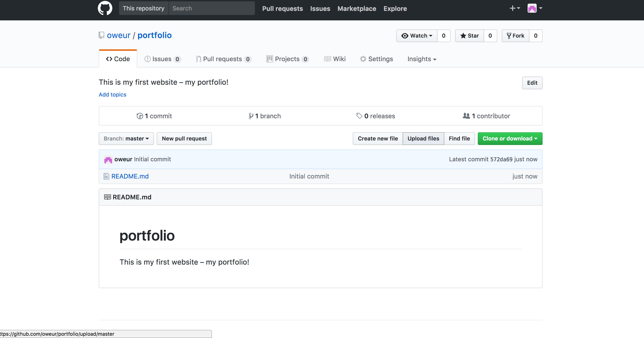
Task: Click Upload files button
Action: point(423,139)
